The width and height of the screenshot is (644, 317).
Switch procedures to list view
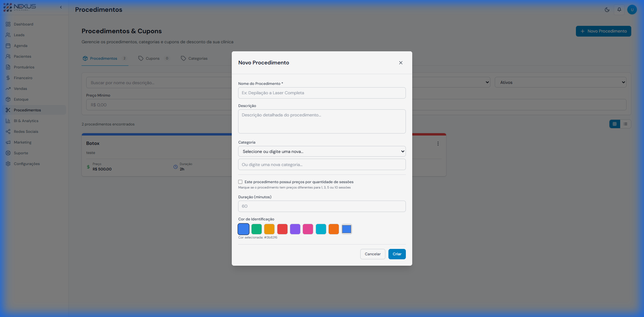(626, 124)
